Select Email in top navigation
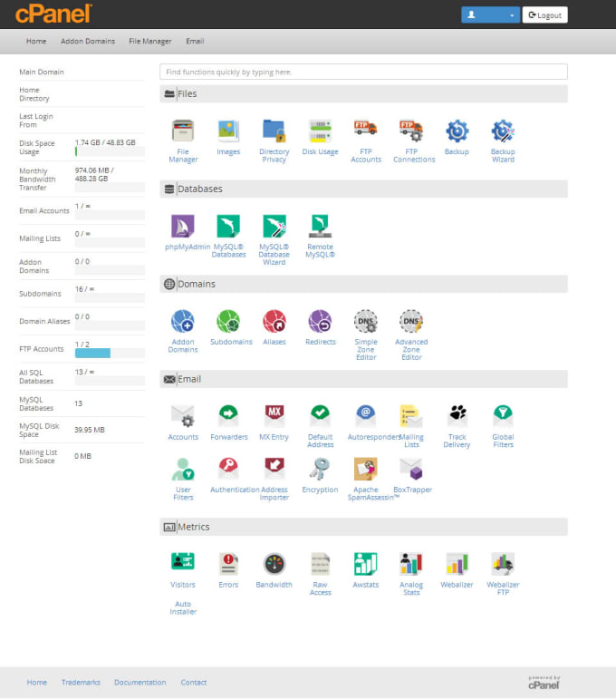The width and height of the screenshot is (616, 699). coord(195,41)
